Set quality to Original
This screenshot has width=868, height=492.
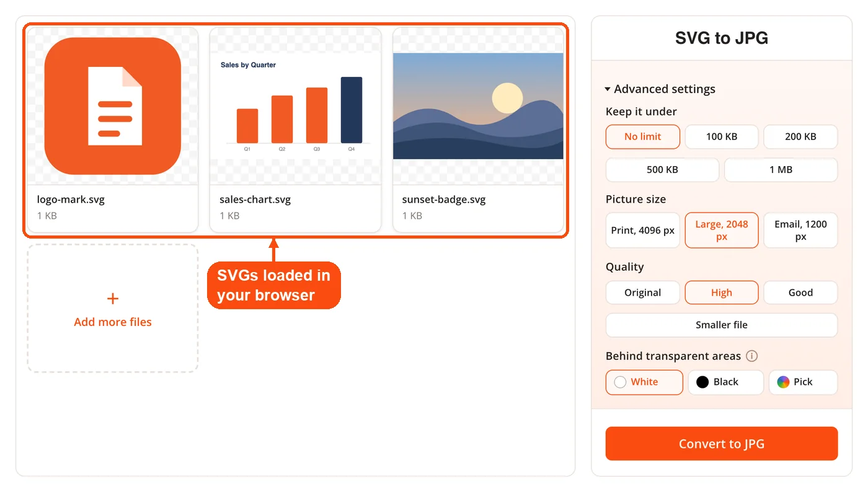(x=643, y=292)
